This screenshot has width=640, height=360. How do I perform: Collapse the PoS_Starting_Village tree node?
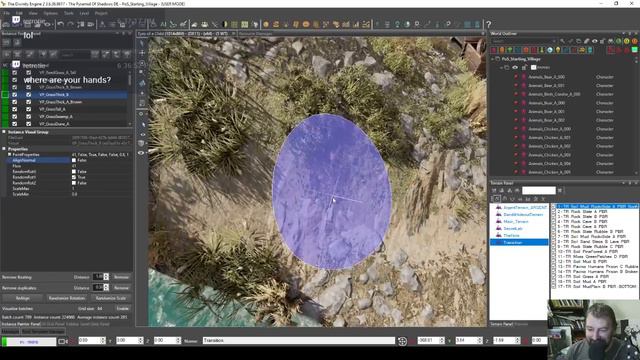click(492, 59)
